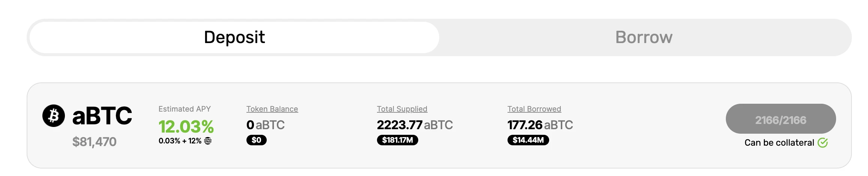Click the $81,470 price text
868x176 pixels.
tap(95, 142)
